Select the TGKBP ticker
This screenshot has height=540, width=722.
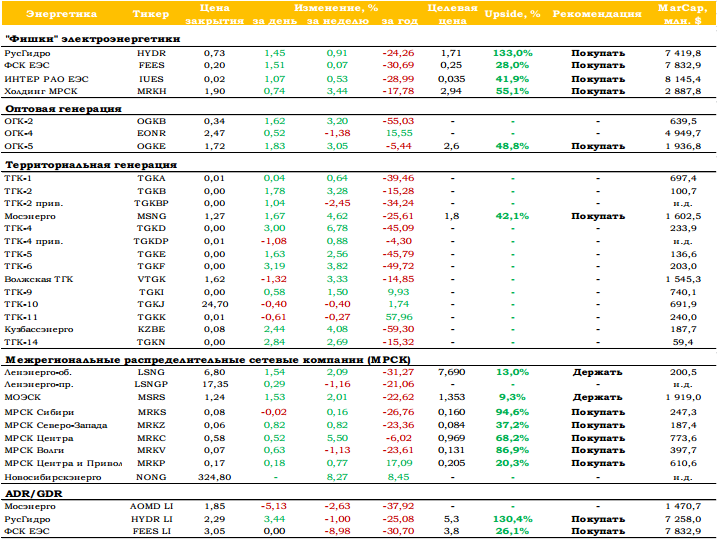[151, 203]
